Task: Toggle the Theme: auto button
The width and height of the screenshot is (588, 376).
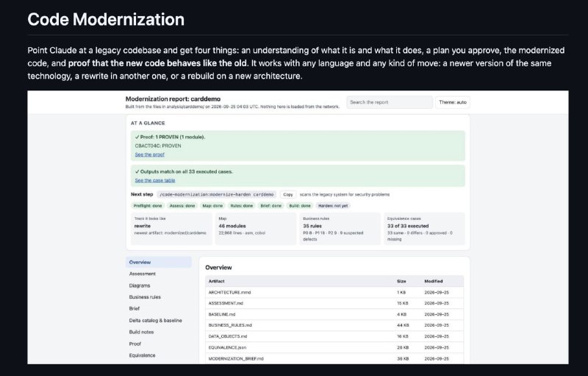Action: [x=453, y=102]
